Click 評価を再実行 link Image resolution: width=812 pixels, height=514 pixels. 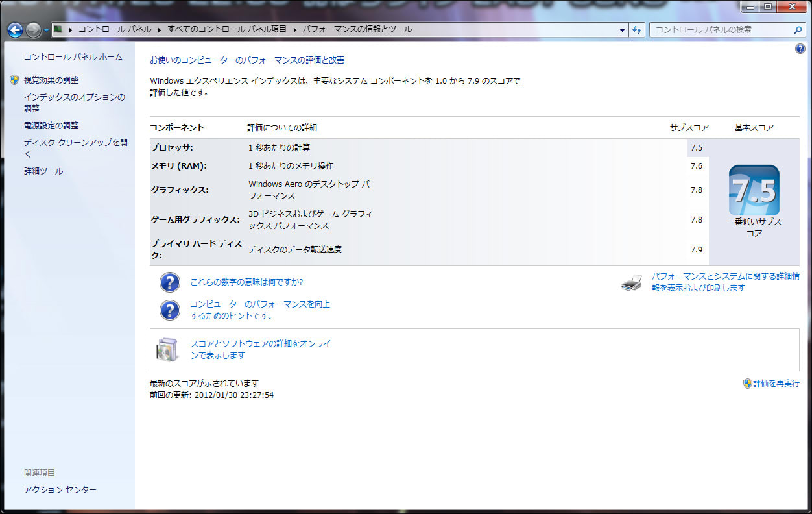pos(776,384)
